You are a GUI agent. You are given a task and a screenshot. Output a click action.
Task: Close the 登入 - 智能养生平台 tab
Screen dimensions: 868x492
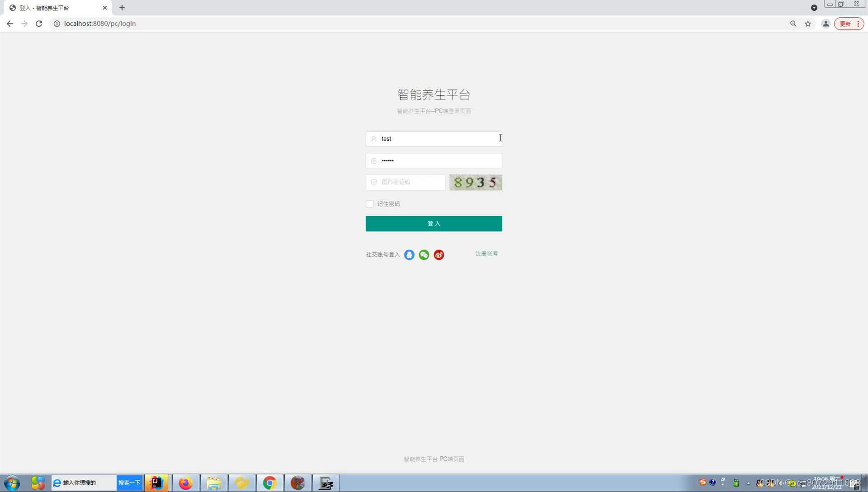pyautogui.click(x=105, y=8)
